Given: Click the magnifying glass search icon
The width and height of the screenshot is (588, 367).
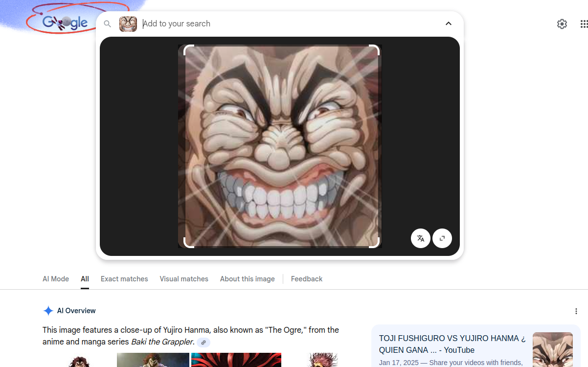Looking at the screenshot, I should tap(108, 23).
